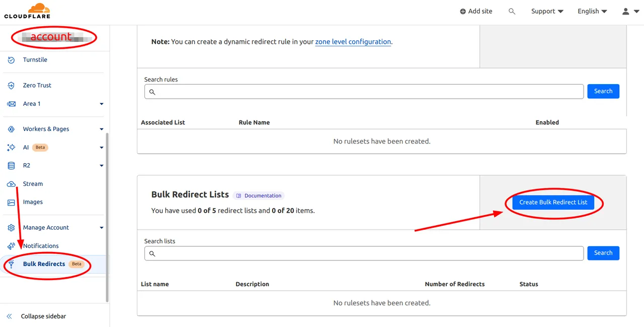This screenshot has width=644, height=327.
Task: Click the Stream cloud icon
Action: [x=12, y=184]
